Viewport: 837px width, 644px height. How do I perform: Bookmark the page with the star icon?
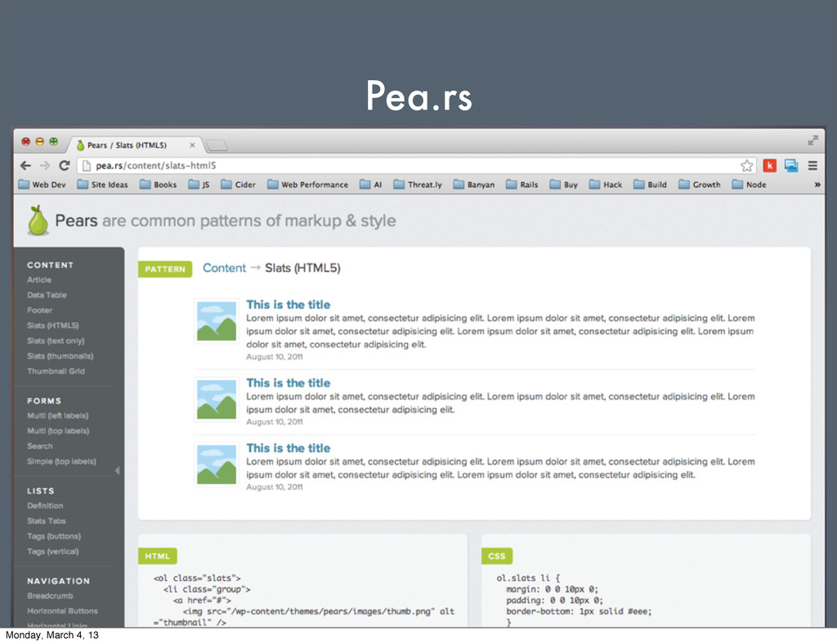(x=747, y=166)
